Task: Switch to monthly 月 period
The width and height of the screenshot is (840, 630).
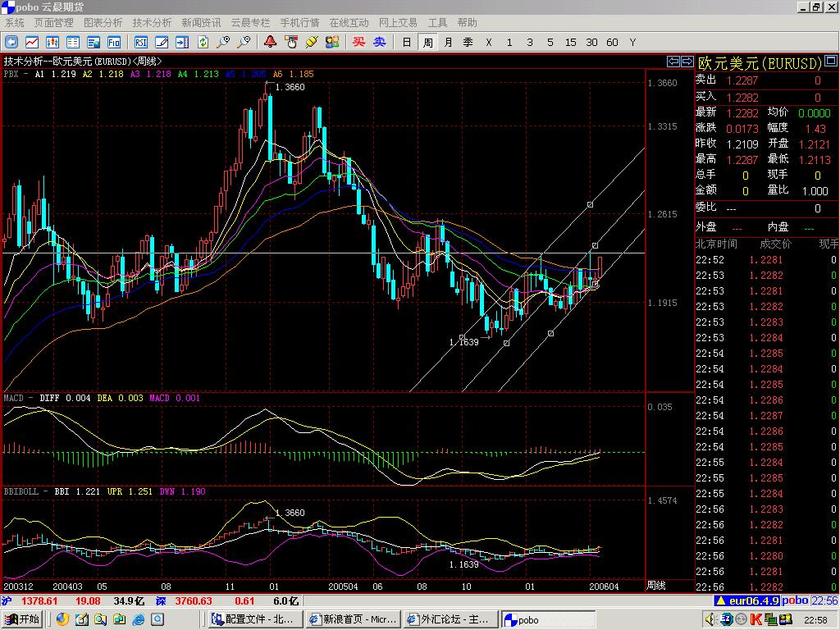Action: tap(448, 43)
